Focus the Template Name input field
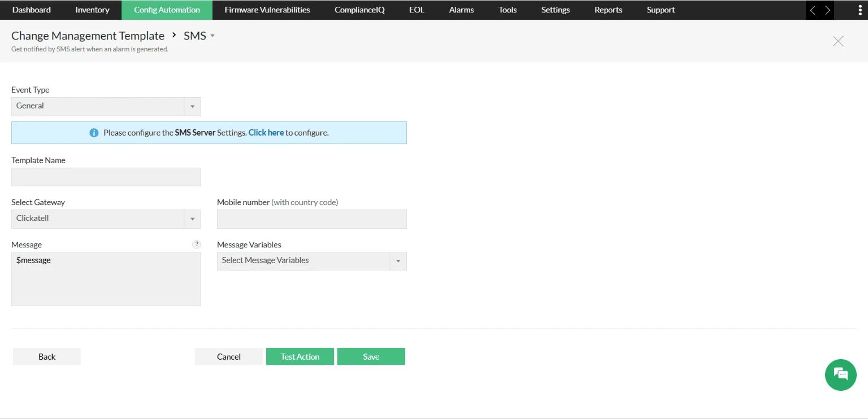This screenshot has height=419, width=868. (x=106, y=177)
